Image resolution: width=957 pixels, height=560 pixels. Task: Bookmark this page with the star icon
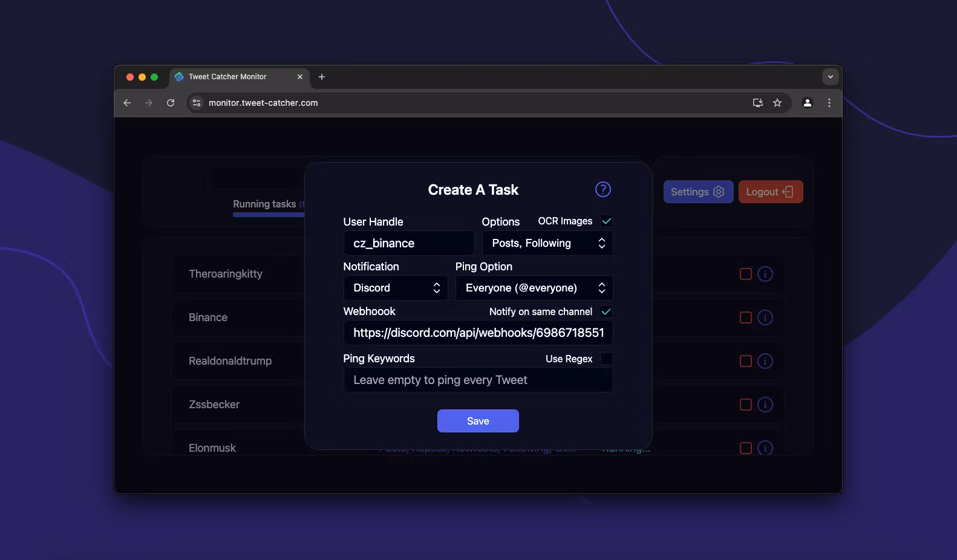pos(777,103)
